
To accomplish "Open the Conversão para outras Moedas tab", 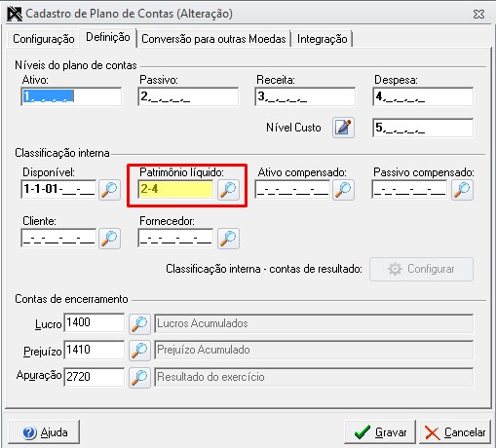I will (x=213, y=39).
